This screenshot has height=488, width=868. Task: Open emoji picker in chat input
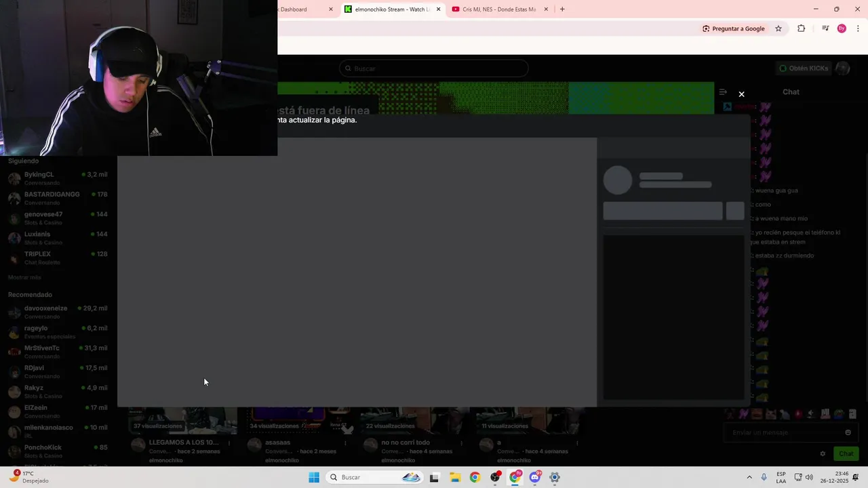tap(848, 432)
